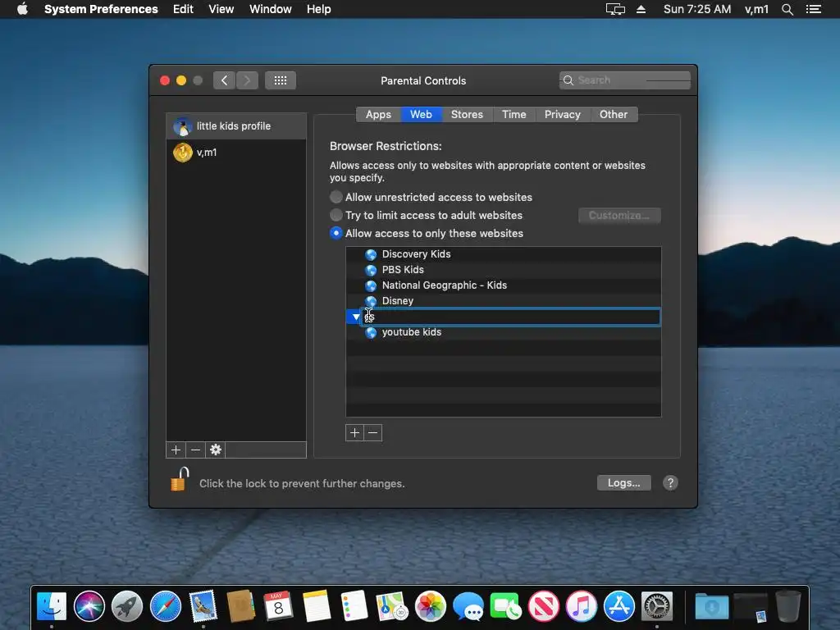Select National Geographic - Kids website
This screenshot has width=840, height=630.
pos(504,285)
